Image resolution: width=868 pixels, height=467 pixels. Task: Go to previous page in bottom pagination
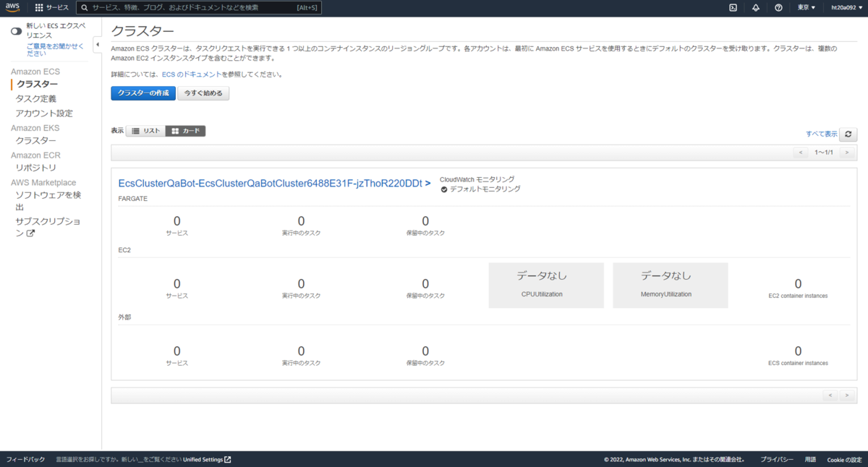pos(830,395)
